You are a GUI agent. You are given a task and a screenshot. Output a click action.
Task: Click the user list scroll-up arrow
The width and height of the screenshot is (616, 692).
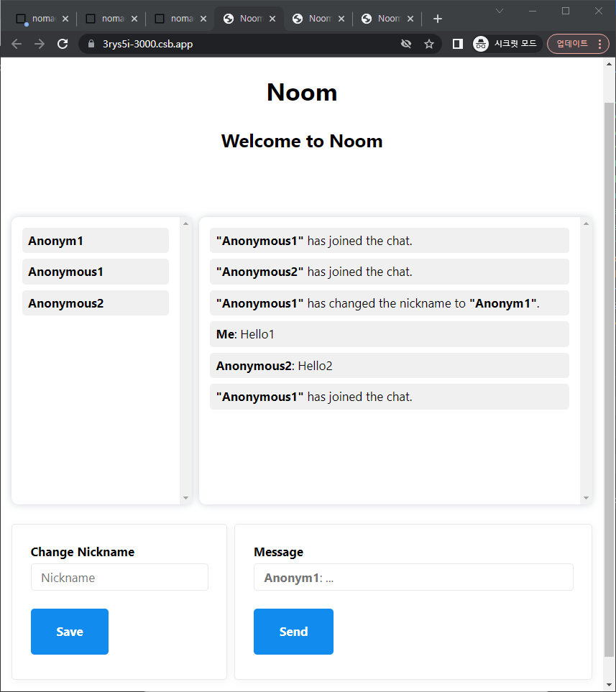[x=186, y=223]
